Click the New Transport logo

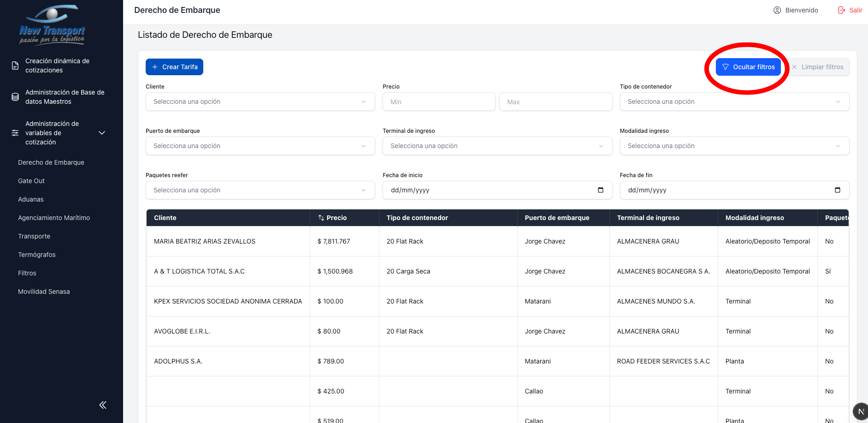click(x=52, y=25)
